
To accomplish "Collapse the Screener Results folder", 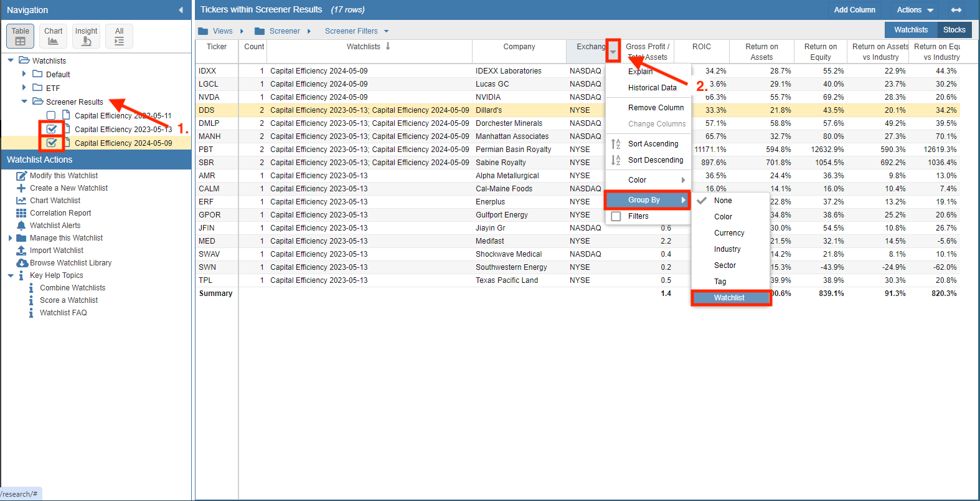I will click(24, 102).
